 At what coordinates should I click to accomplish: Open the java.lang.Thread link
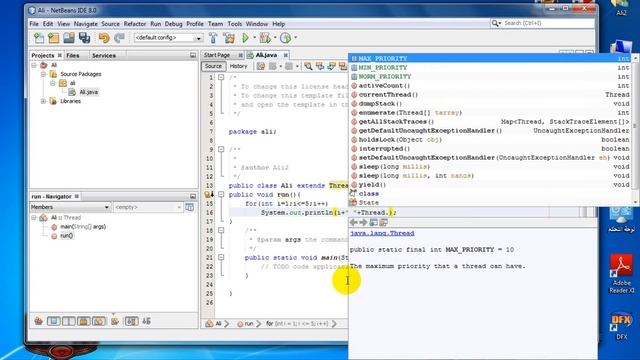click(382, 233)
